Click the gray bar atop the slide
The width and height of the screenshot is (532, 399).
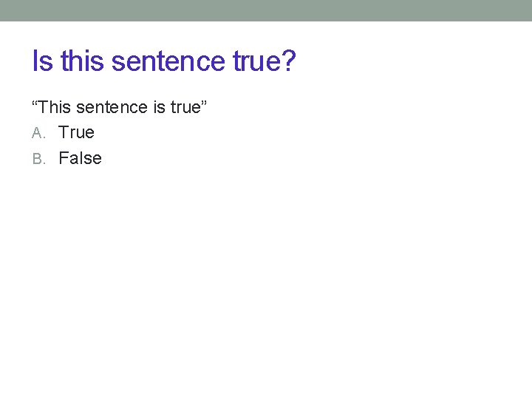(266, 10)
